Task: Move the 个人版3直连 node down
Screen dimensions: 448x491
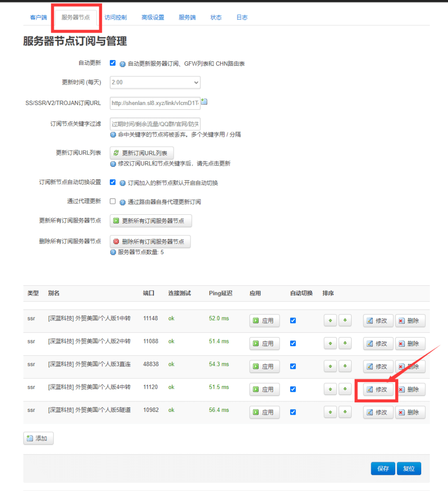Action: coord(345,366)
